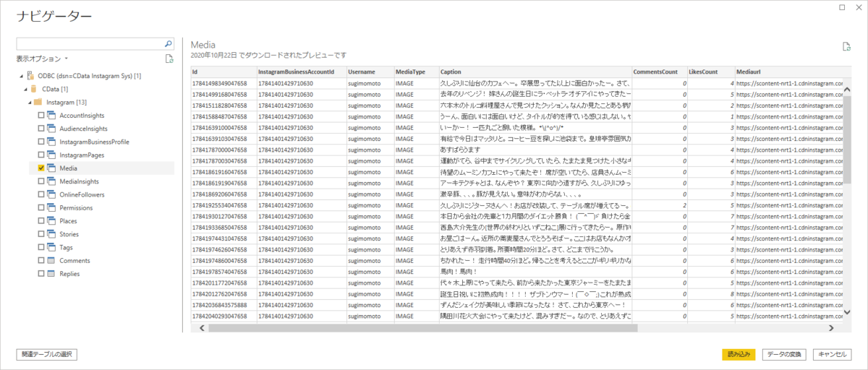The height and width of the screenshot is (370, 868).
Task: Click the MediaInsights table icon
Action: (x=52, y=181)
